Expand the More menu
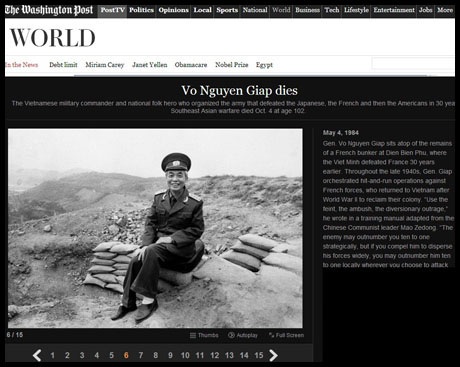The height and width of the screenshot is (367, 460). 445,10
